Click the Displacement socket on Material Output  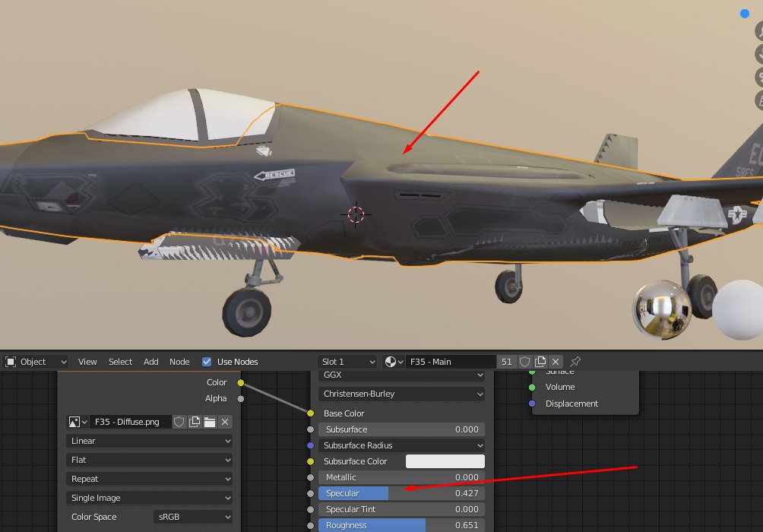pyautogui.click(x=532, y=404)
